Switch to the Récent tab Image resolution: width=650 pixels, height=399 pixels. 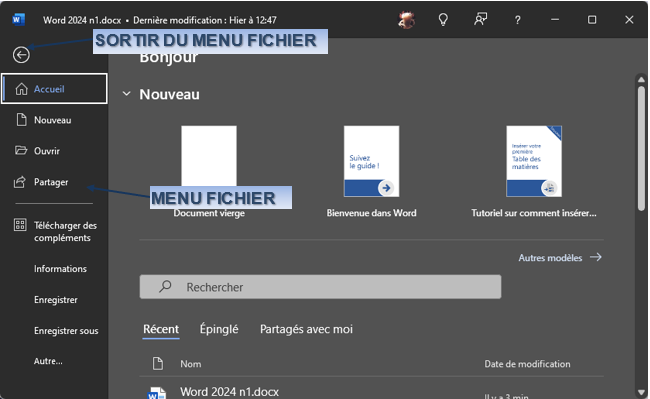tap(161, 329)
